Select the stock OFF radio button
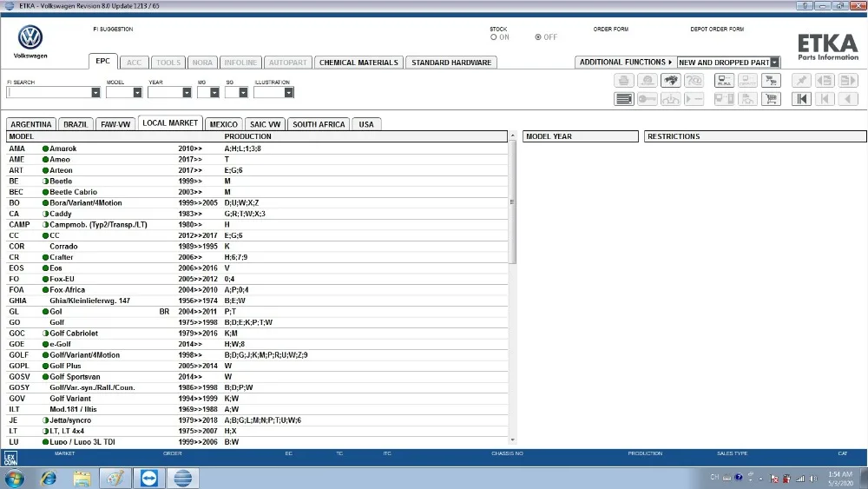The height and width of the screenshot is (489, 868). (x=537, y=37)
